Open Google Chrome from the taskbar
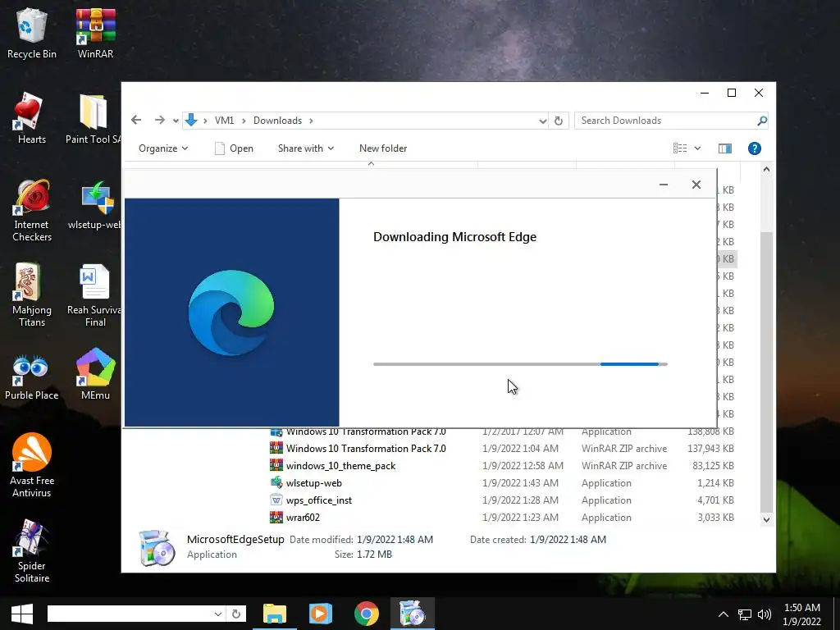Image resolution: width=840 pixels, height=630 pixels. 367,614
